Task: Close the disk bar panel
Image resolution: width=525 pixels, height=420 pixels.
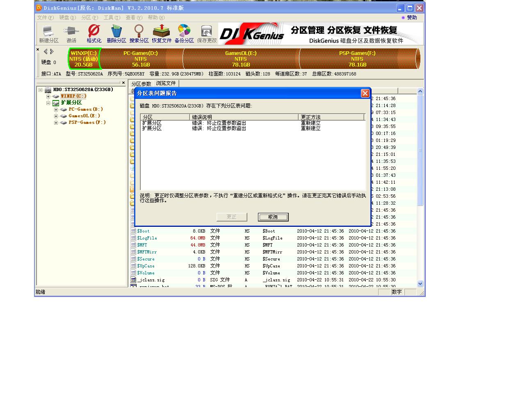Action: (x=38, y=50)
